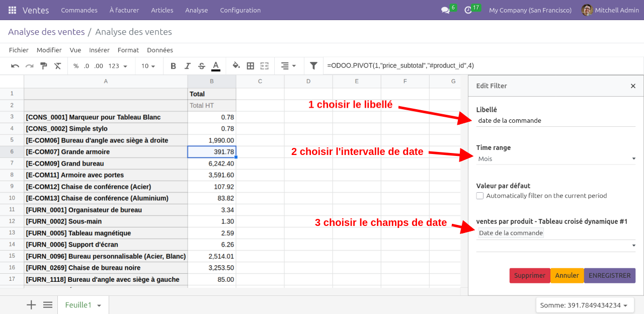The image size is (644, 314).
Task: Click the ENREGISTRER button
Action: tap(609, 276)
